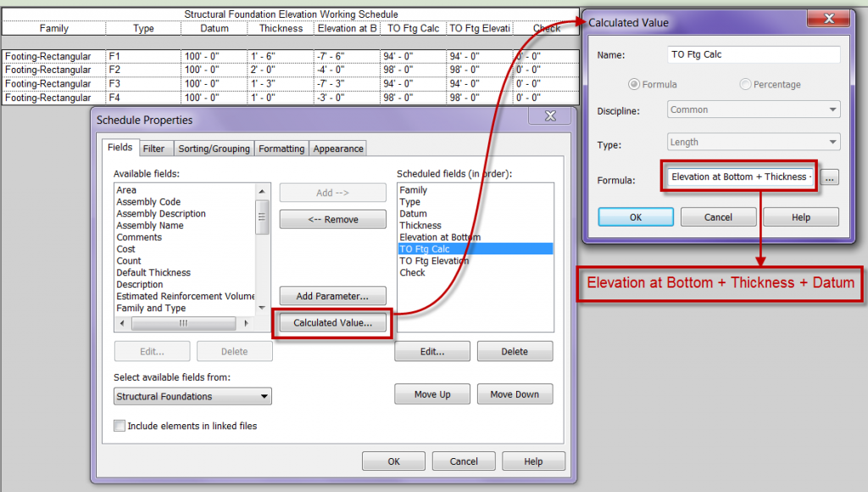This screenshot has height=492, width=868.
Task: Click Help in Schedule Properties dialog
Action: coord(534,461)
